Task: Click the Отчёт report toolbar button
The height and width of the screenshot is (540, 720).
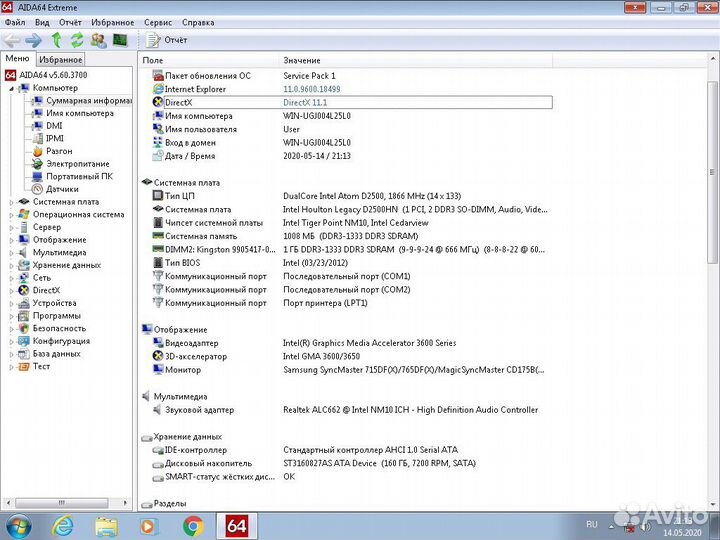Action: [x=166, y=40]
